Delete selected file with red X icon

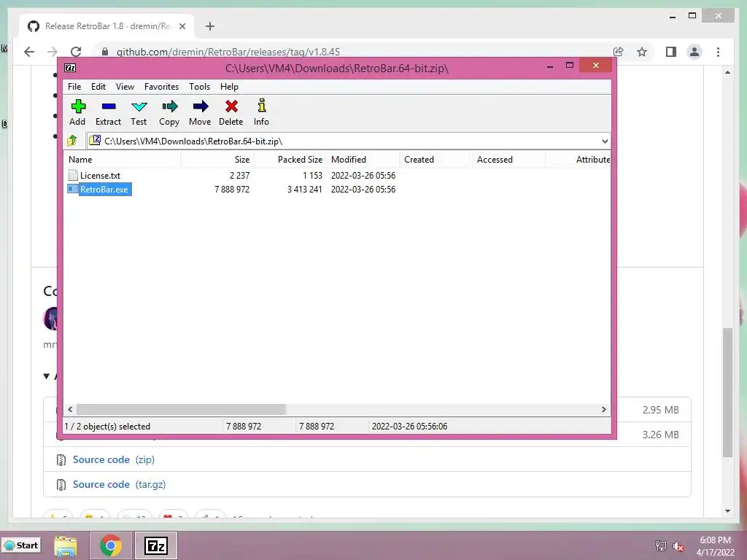[231, 112]
